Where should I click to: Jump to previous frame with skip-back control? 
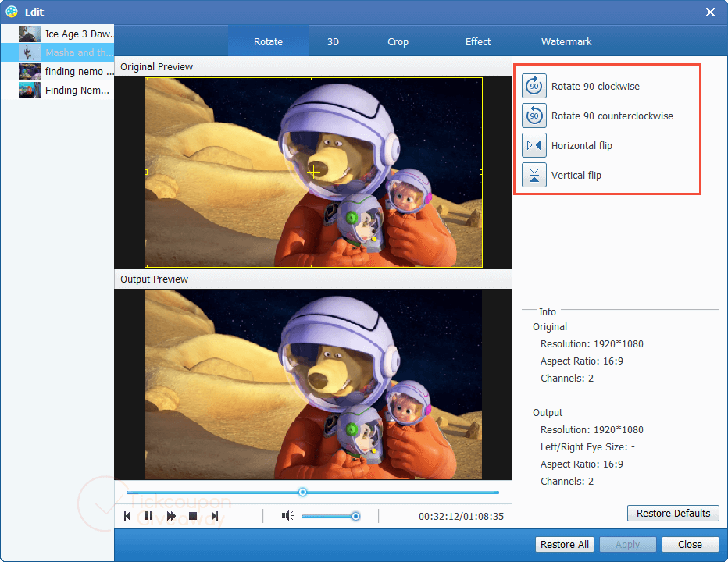click(127, 516)
